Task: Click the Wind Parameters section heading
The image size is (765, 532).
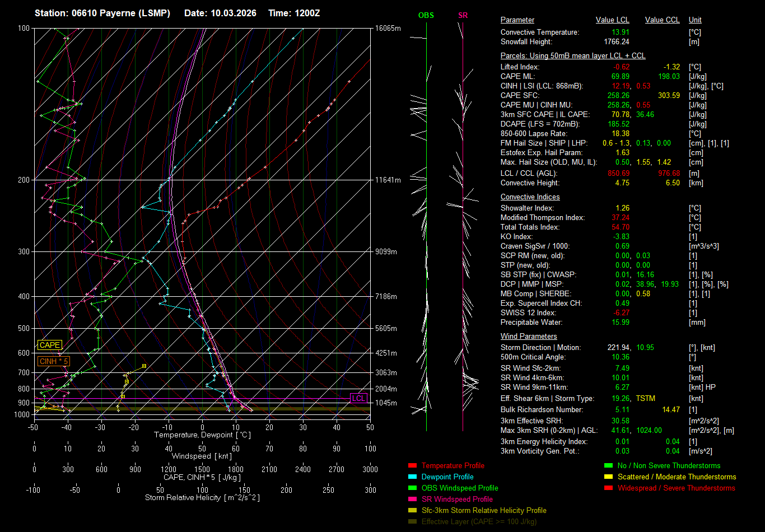Action: pyautogui.click(x=529, y=337)
